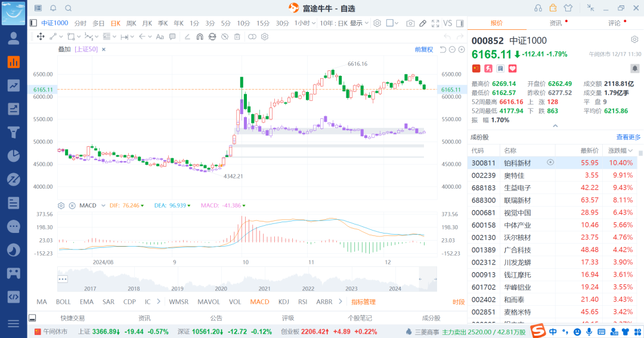644x338 pixels.
Task: Click the zoom in plus circle
Action: click(462, 50)
